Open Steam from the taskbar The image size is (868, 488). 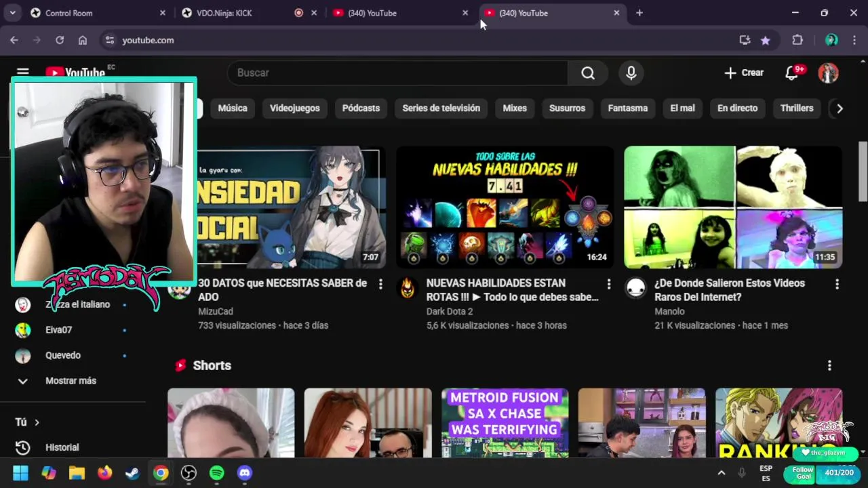click(x=132, y=472)
